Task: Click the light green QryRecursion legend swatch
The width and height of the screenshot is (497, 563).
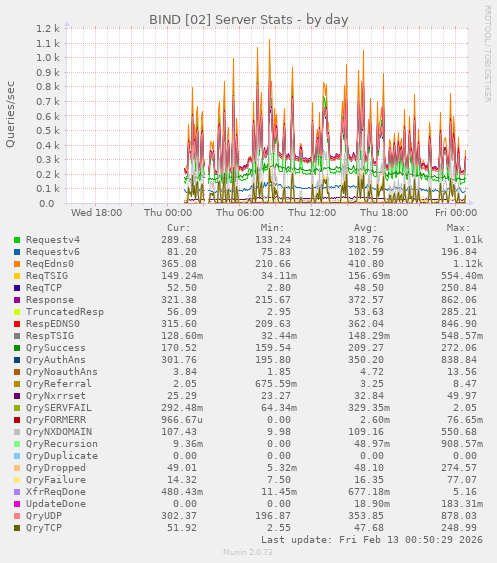Action: pos(17,444)
